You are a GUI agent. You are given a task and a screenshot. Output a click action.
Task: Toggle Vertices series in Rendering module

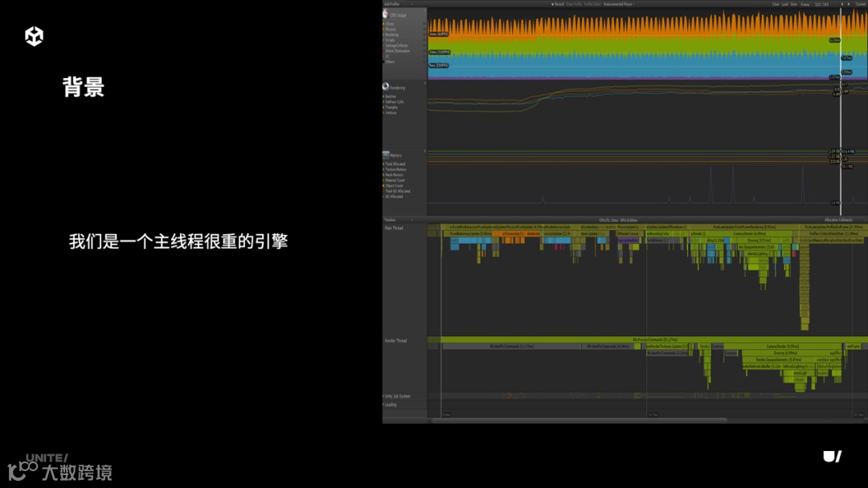391,113
